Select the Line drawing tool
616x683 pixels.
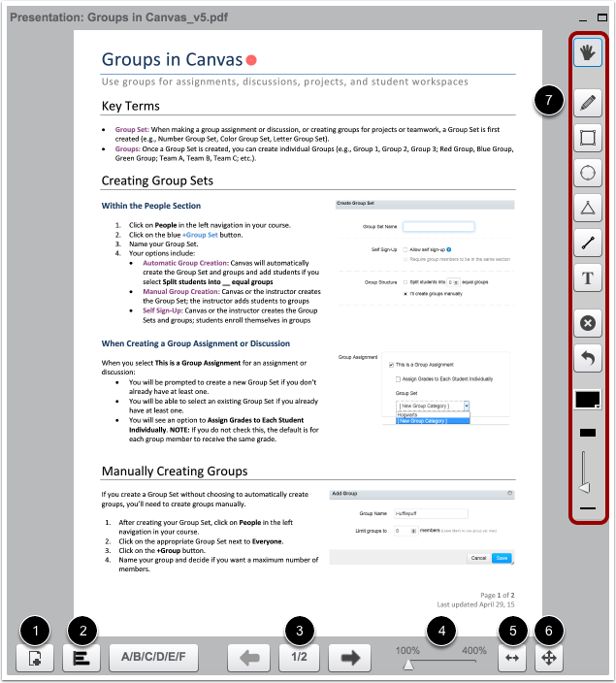tap(588, 243)
